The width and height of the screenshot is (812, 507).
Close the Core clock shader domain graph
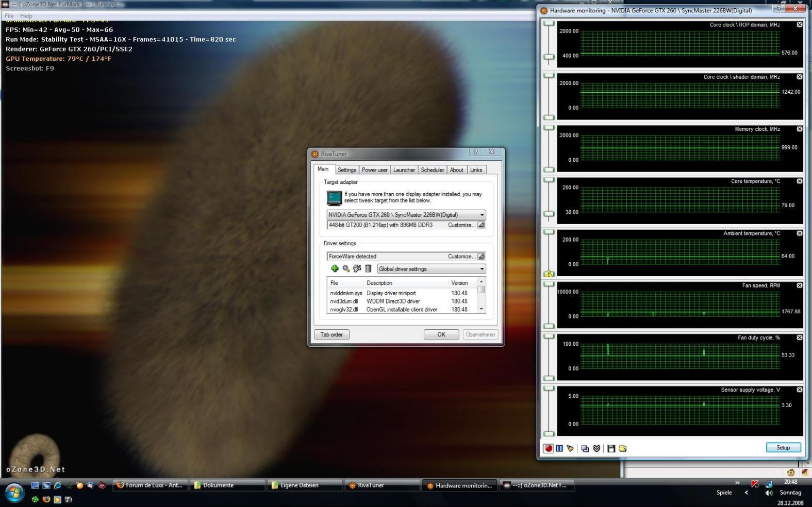pos(800,77)
